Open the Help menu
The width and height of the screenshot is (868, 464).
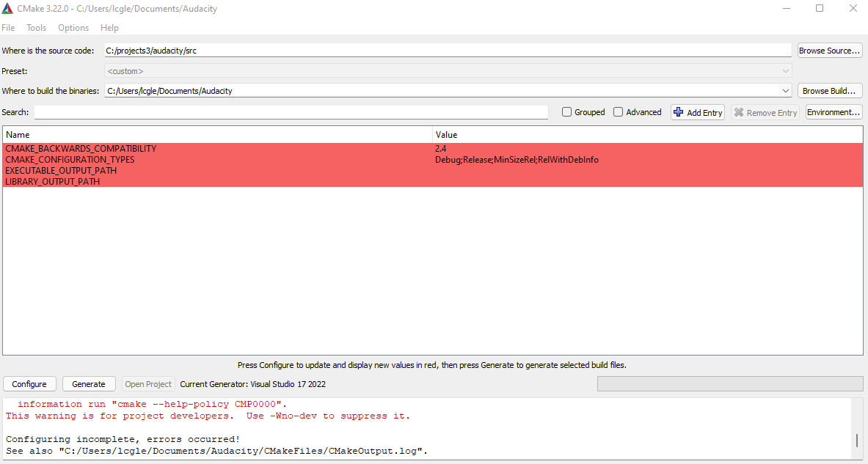pyautogui.click(x=109, y=27)
